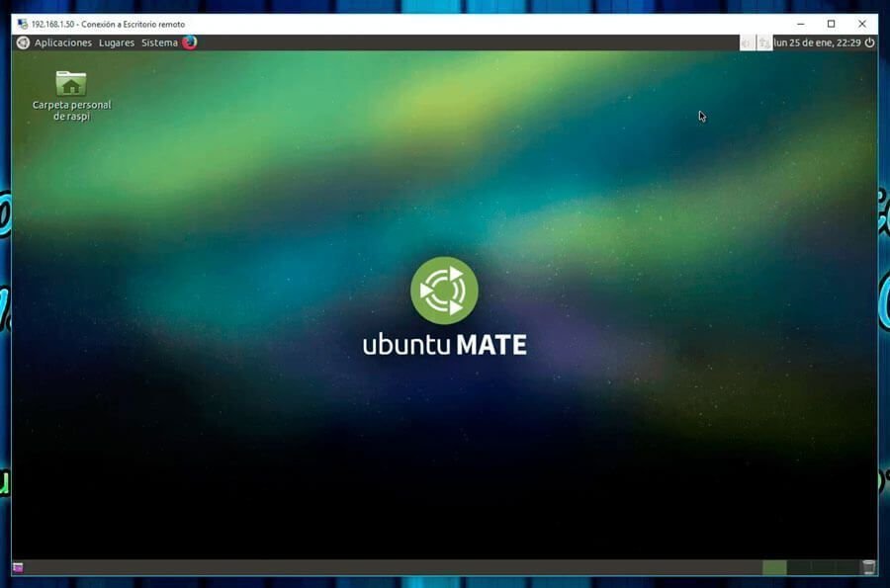This screenshot has height=588, width=890.
Task: Select the 'Carpeta personal de raspi' label
Action: [x=71, y=111]
